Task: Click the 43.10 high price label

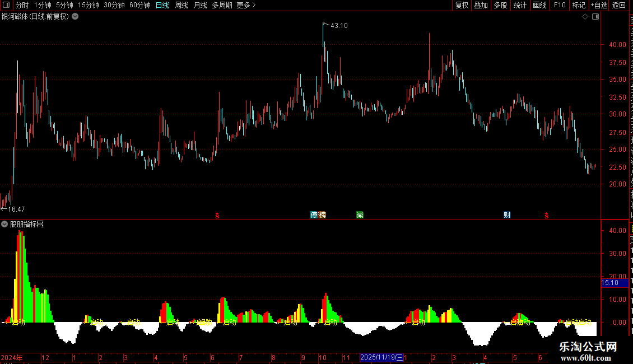Action: pyautogui.click(x=339, y=25)
